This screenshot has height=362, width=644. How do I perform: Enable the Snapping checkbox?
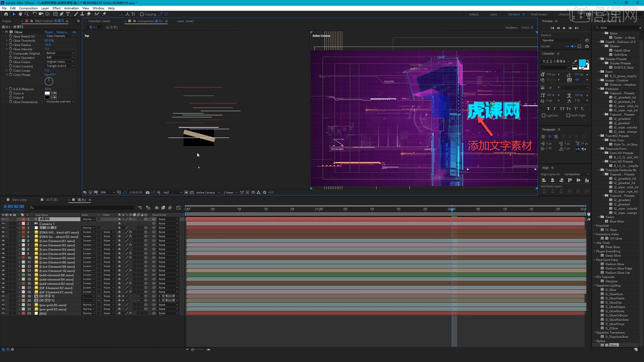coord(142,14)
